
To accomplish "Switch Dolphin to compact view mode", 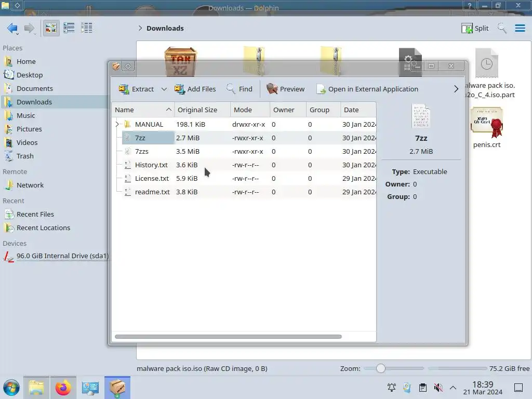I will (x=69, y=28).
